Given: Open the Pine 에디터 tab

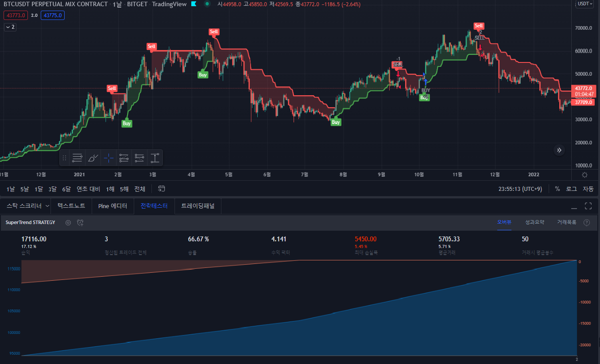Looking at the screenshot, I should pyautogui.click(x=112, y=206).
